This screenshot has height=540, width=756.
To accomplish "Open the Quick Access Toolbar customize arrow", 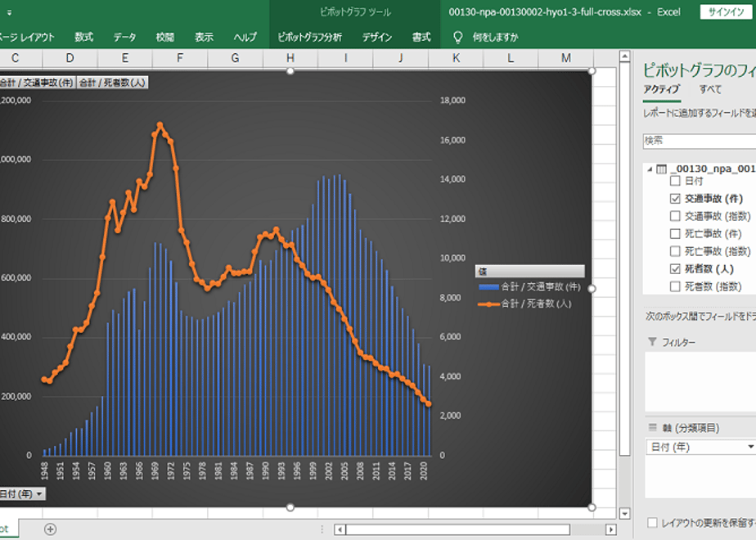I will coord(9,12).
